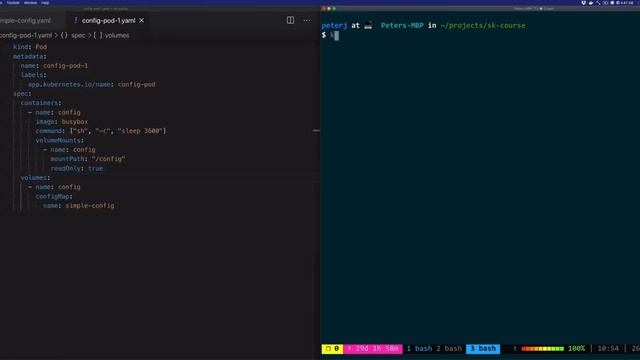Click the 'volumeMounts:' line

point(60,140)
